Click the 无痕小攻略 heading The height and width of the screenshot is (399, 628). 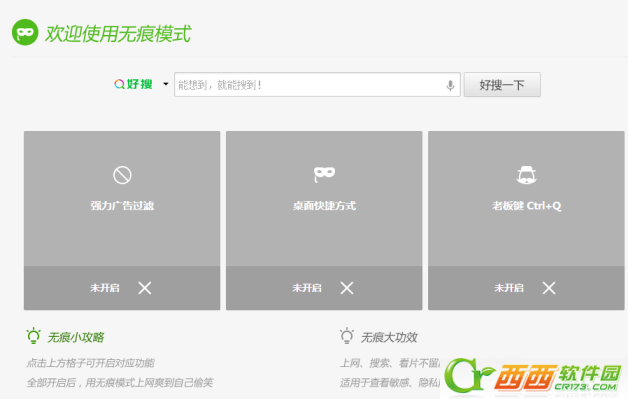[x=76, y=337]
